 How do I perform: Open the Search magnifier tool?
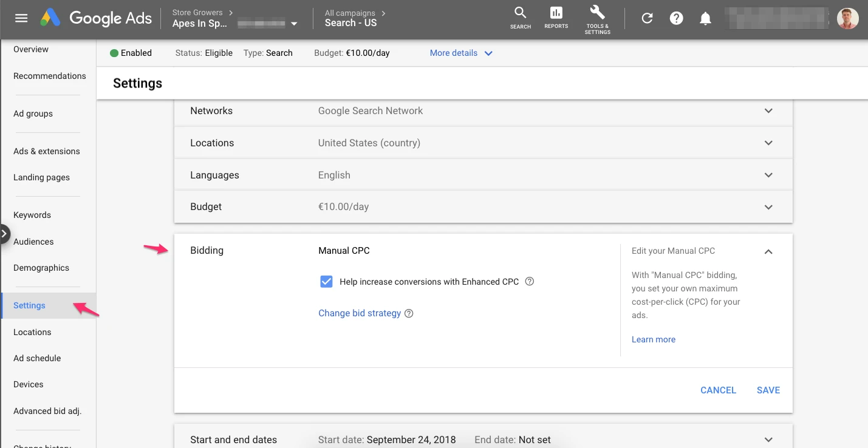[521, 18]
